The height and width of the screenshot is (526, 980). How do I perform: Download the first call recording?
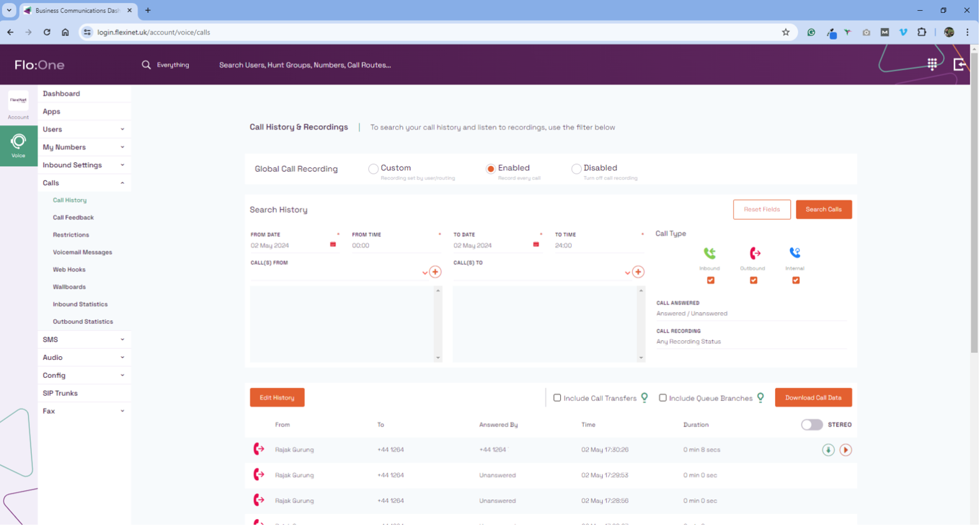[x=828, y=449]
